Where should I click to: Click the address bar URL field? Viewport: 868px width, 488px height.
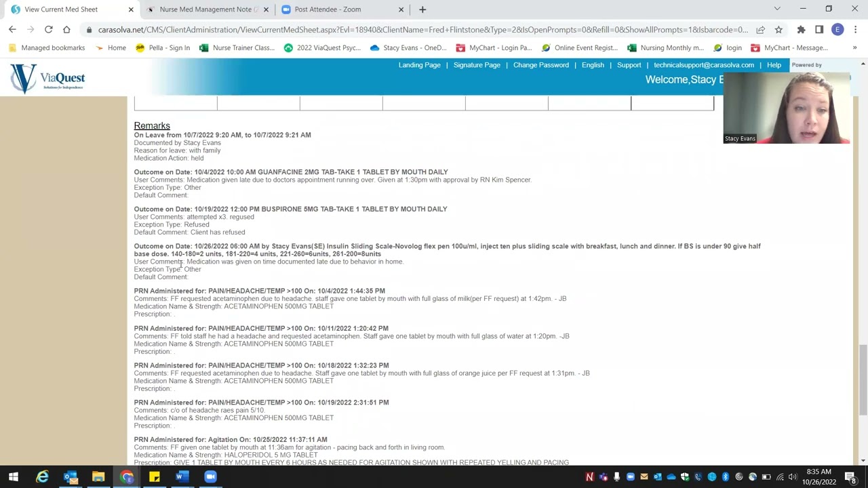click(x=422, y=30)
